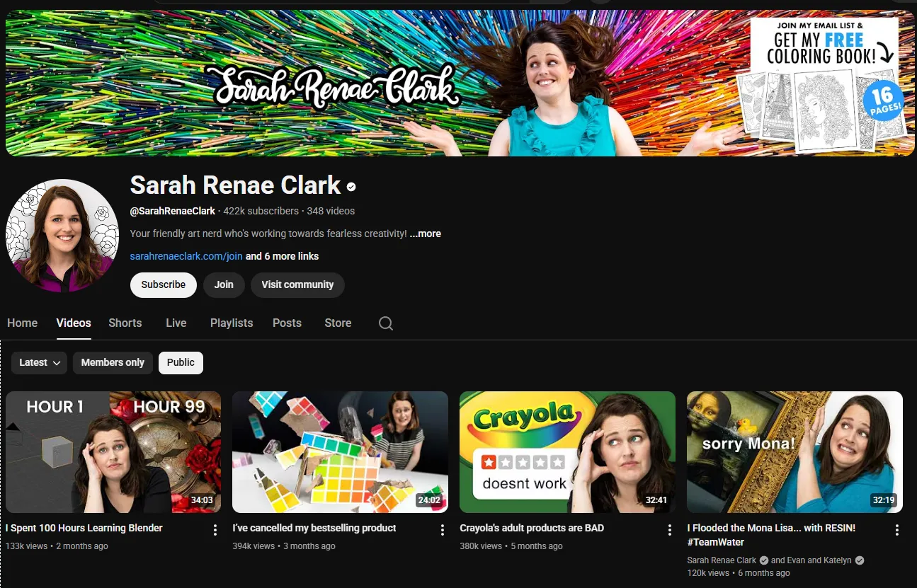The width and height of the screenshot is (917, 588).
Task: Click the verified badge beside channel name
Action: pyautogui.click(x=351, y=187)
